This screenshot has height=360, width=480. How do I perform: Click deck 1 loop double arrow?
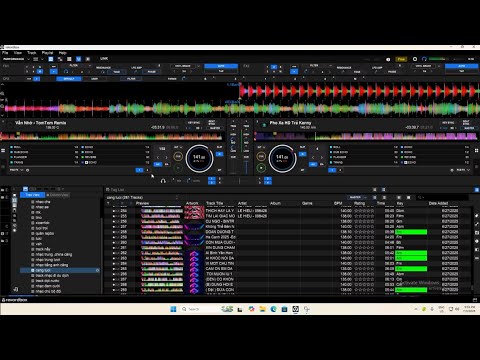[166, 157]
